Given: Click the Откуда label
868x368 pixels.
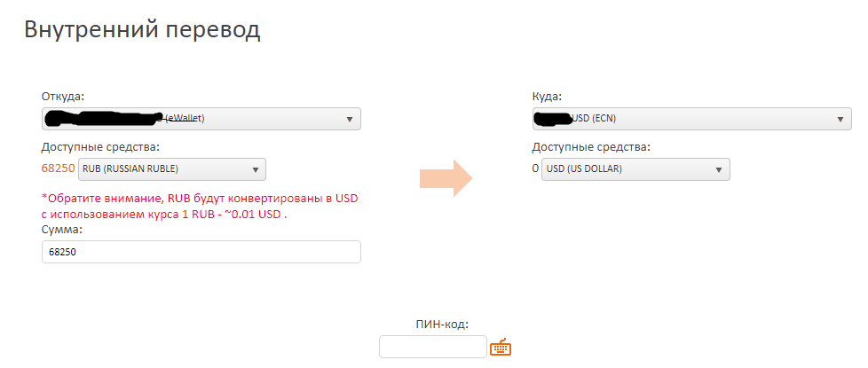Looking at the screenshot, I should click(x=63, y=97).
